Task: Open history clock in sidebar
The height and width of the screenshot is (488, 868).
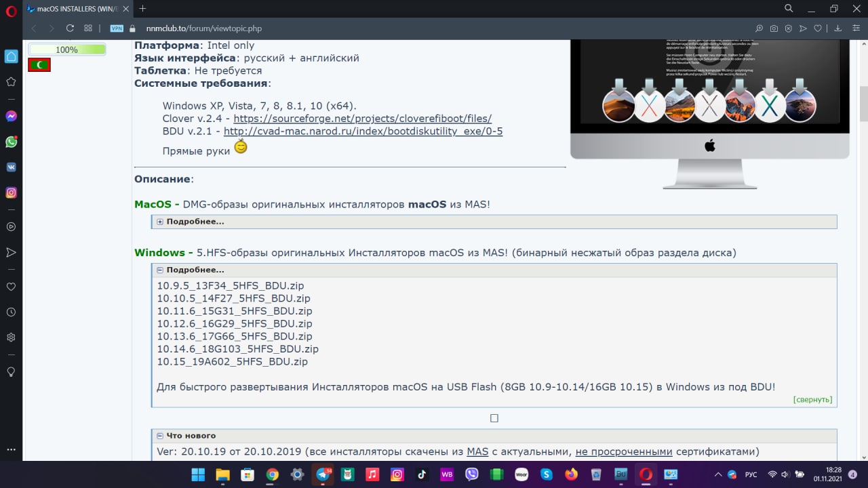Action: (11, 312)
